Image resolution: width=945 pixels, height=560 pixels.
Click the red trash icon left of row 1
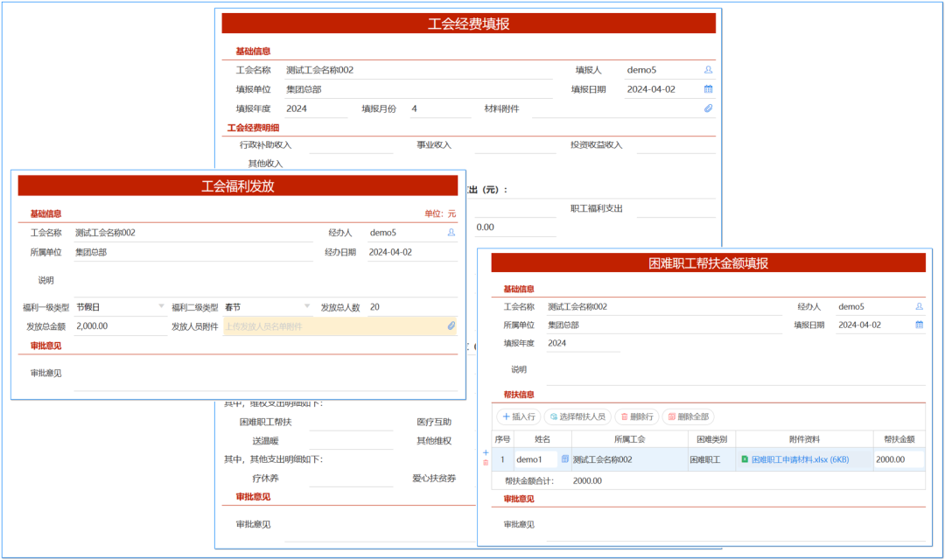(486, 463)
